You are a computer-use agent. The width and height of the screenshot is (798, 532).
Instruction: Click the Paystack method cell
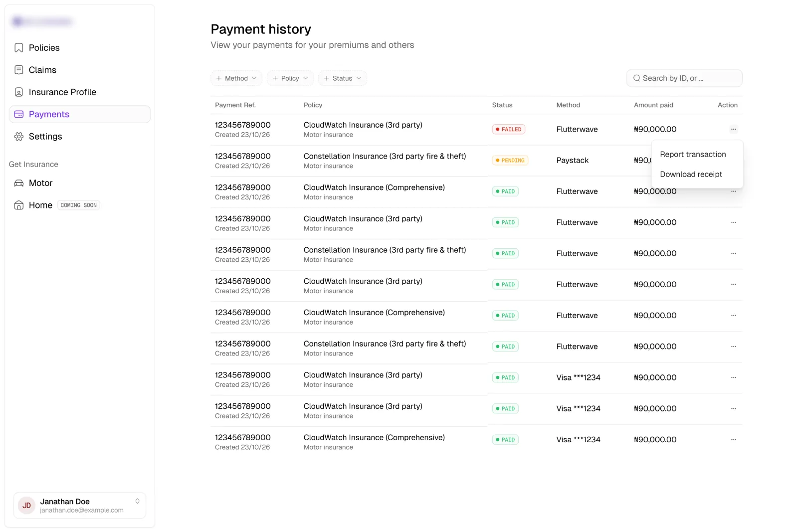coord(573,161)
